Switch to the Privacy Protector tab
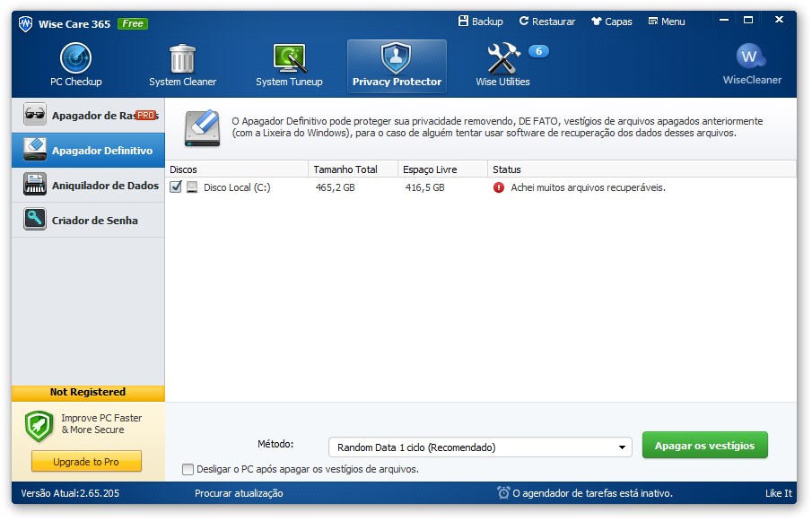 pos(397,66)
